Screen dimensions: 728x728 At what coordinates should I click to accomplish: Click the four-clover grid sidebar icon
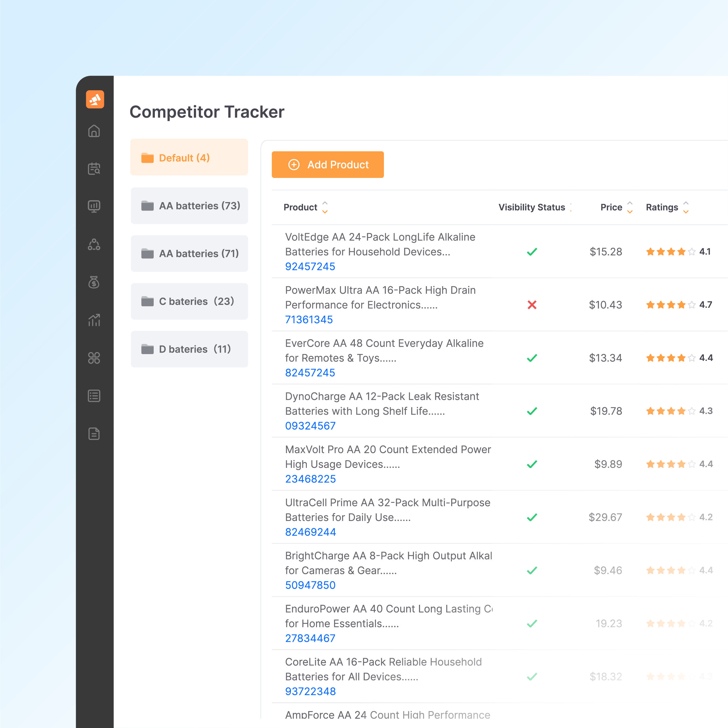pyautogui.click(x=94, y=358)
